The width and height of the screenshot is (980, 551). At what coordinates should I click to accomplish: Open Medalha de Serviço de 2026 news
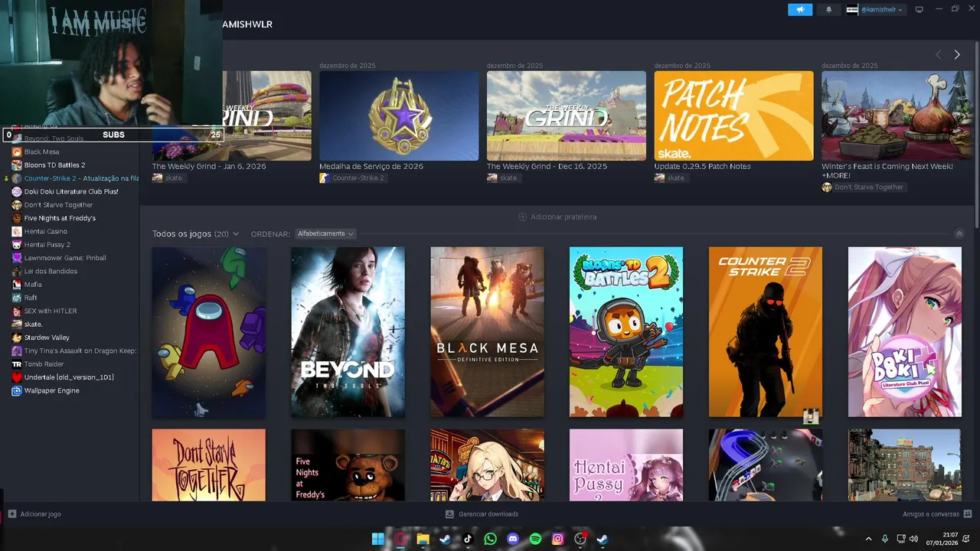(371, 166)
